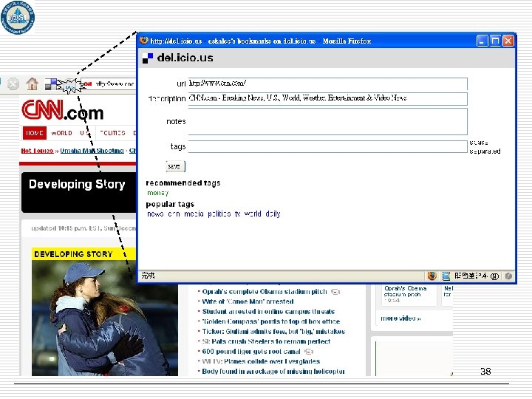The height and width of the screenshot is (399, 532).
Task: Open Pats crush Steelers headline
Action: [x=266, y=341]
